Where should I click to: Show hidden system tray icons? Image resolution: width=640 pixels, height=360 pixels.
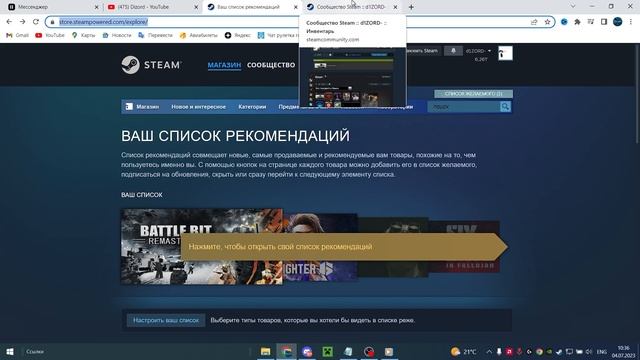coord(489,351)
